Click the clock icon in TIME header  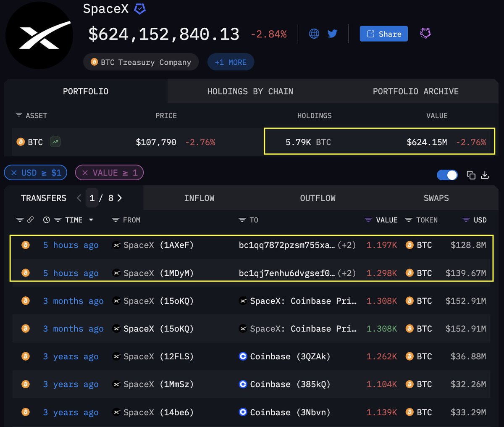tap(47, 220)
